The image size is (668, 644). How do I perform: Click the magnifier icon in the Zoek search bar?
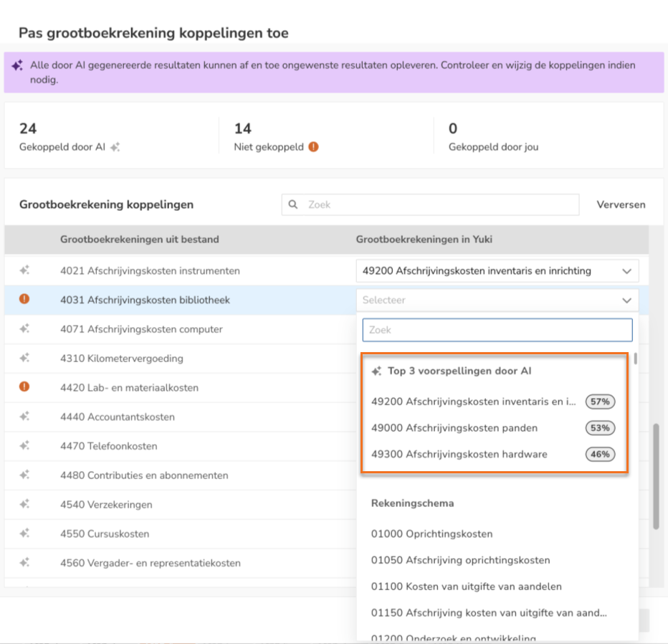click(x=293, y=204)
